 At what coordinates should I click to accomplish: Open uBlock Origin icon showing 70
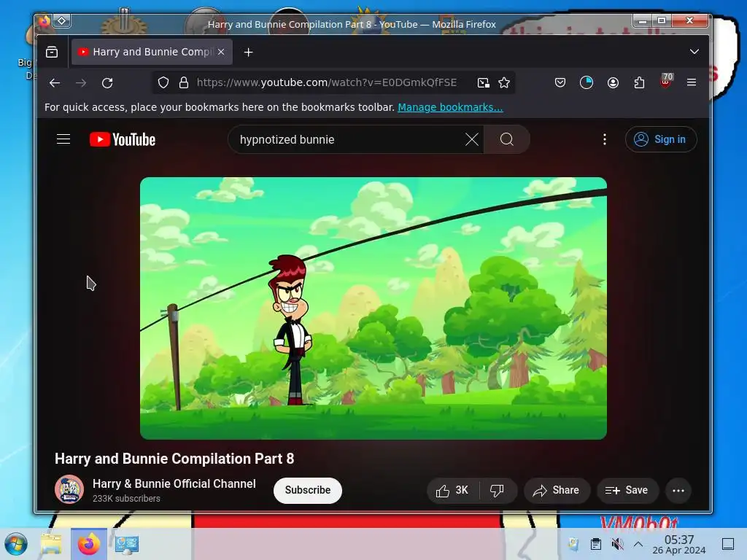pyautogui.click(x=666, y=81)
